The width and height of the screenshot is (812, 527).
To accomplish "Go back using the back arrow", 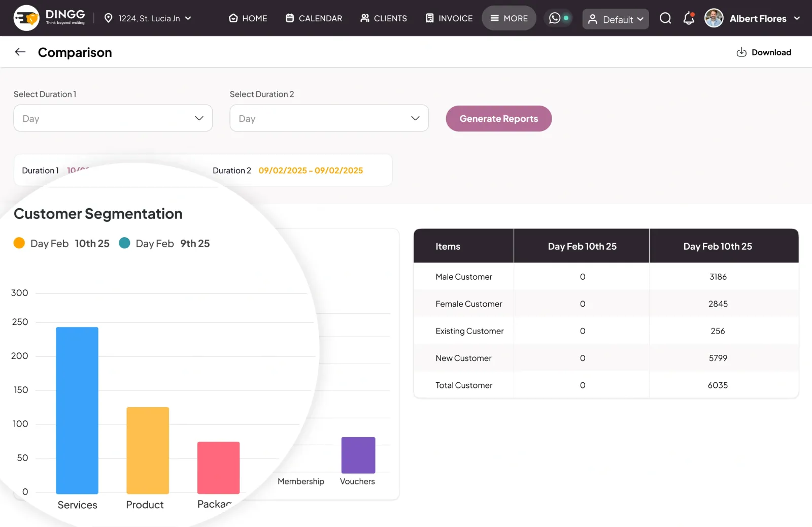I will (20, 52).
